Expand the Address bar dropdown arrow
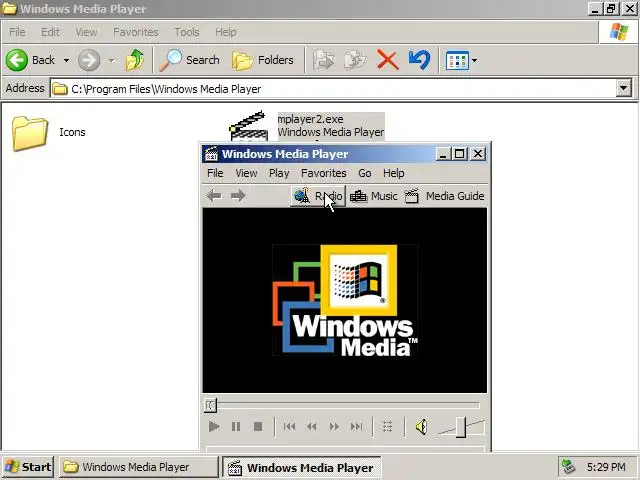This screenshot has height=480, width=640. [624, 88]
